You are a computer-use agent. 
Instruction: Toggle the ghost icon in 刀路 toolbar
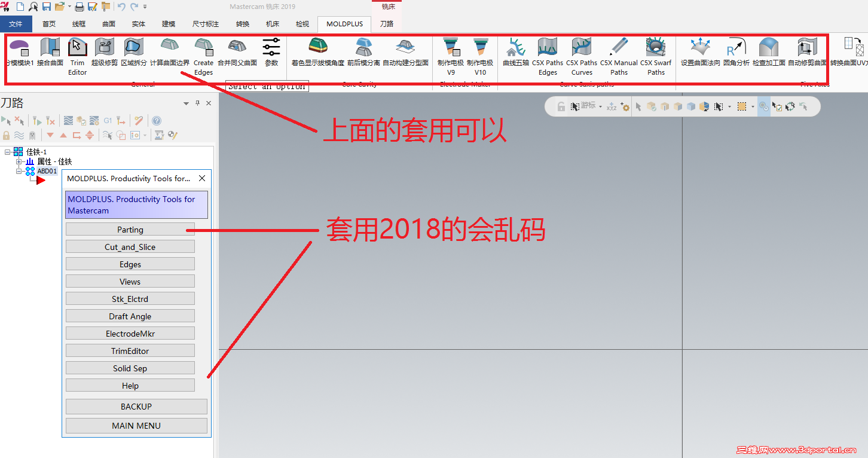[x=32, y=135]
